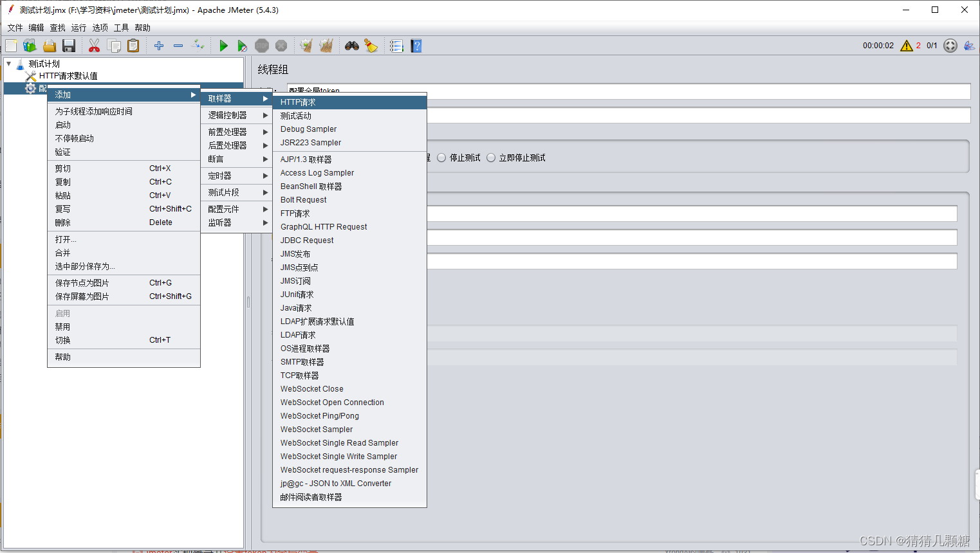Expand the 前置处理器 submenu
This screenshot has width=980, height=553.
237,132
